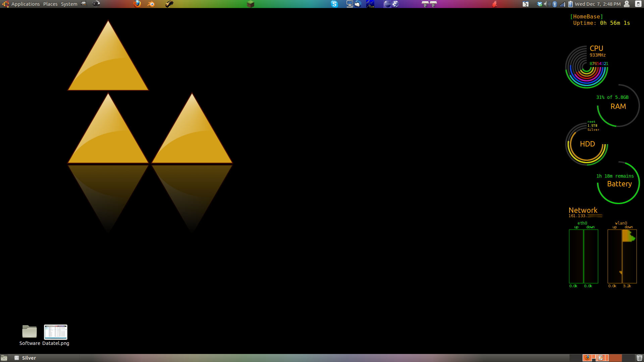Image resolution: width=644 pixels, height=362 pixels.
Task: Select the Datatel.png file thumbnail
Action: [x=56, y=332]
